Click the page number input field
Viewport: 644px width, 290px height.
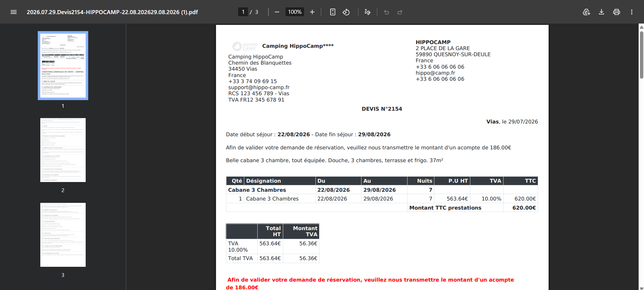click(243, 12)
